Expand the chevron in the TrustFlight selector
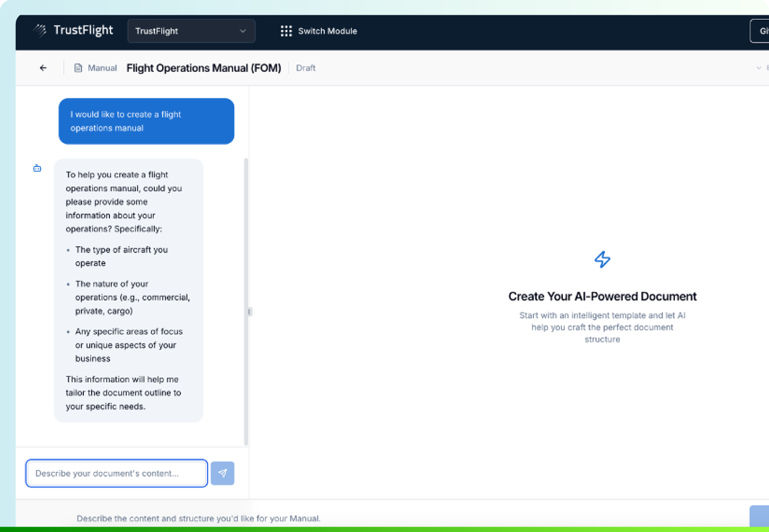 click(x=243, y=31)
